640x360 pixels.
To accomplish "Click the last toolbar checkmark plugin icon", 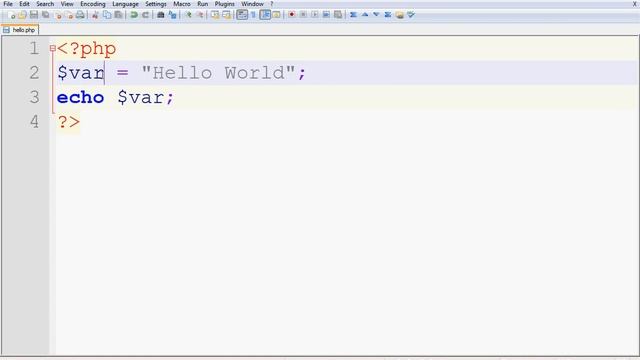I will pos(411,15).
